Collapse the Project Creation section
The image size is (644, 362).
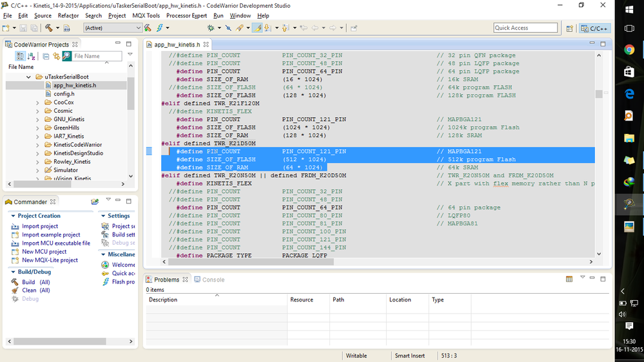(14, 216)
